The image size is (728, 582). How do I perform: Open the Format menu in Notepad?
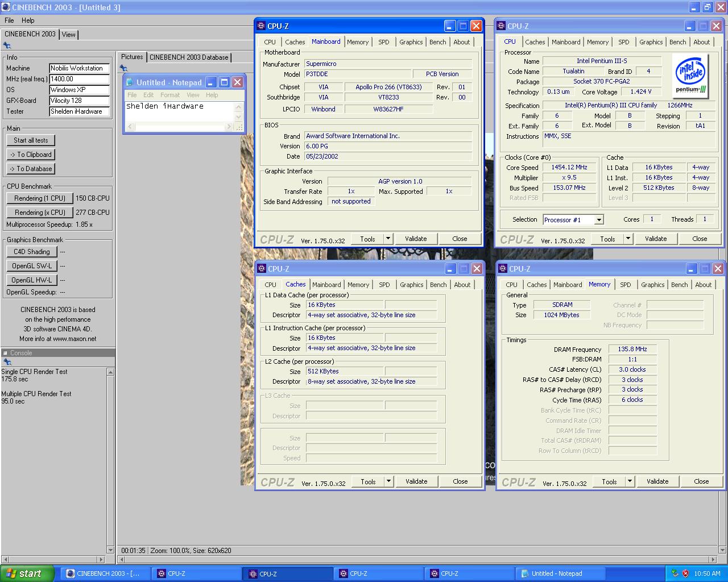[x=170, y=95]
